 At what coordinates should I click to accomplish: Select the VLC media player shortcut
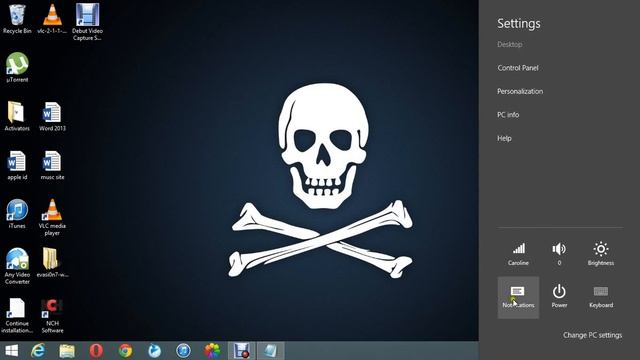click(52, 217)
